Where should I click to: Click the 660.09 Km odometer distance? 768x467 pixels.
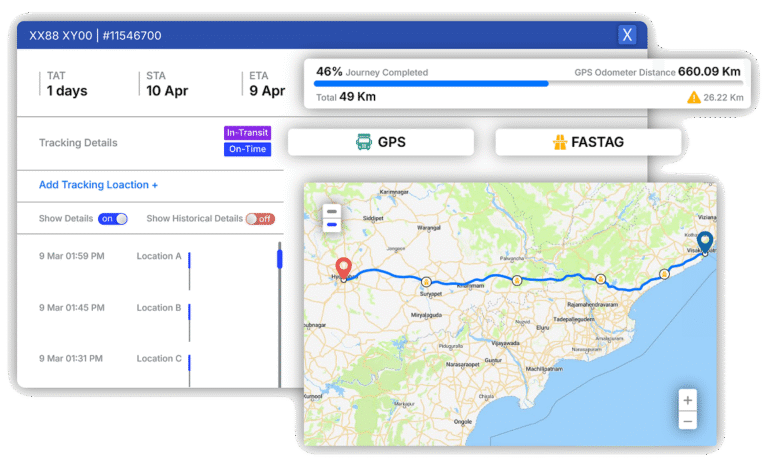709,72
